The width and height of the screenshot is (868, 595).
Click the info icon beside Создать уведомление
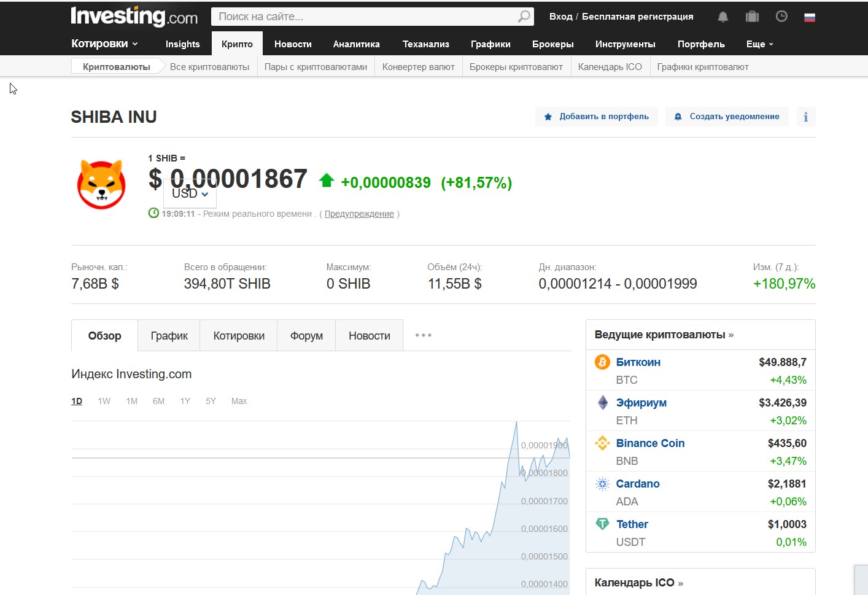point(805,117)
